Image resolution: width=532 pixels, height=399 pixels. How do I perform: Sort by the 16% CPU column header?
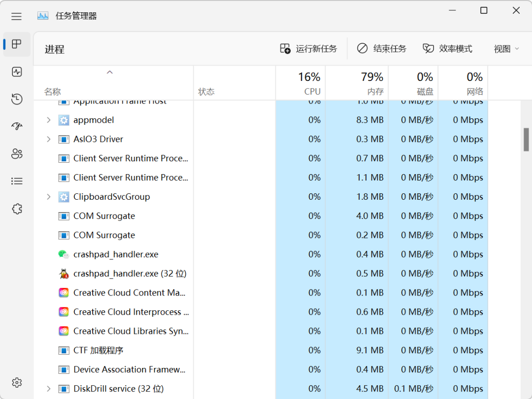pos(300,83)
